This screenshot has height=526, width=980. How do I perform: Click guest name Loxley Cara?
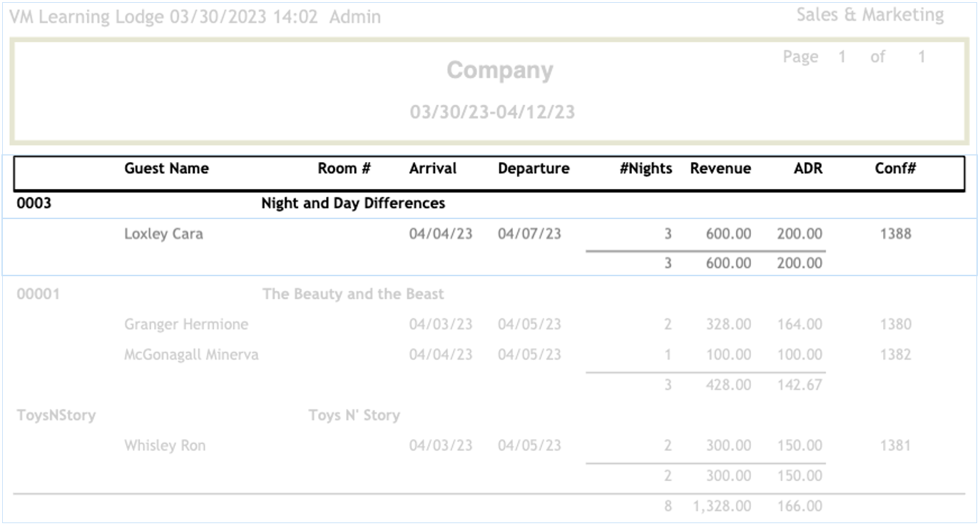coord(163,233)
